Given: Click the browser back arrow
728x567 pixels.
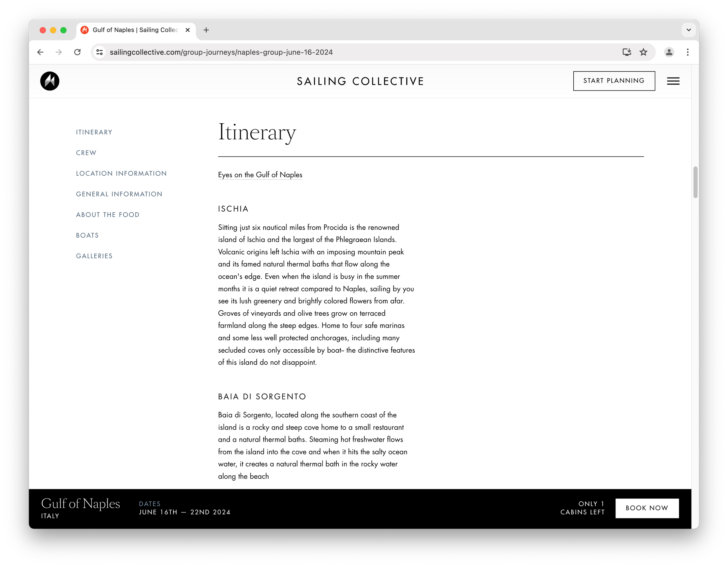Looking at the screenshot, I should (x=40, y=52).
